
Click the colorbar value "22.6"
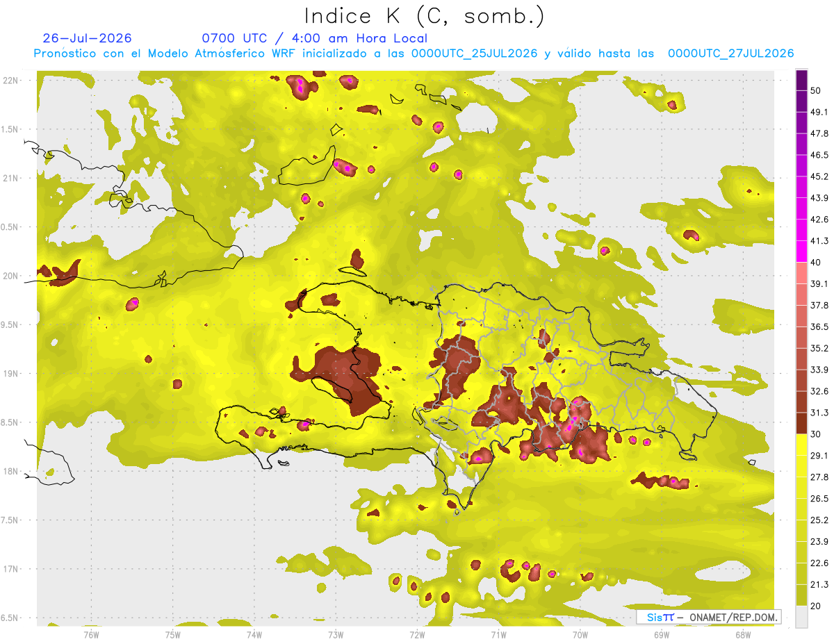pos(820,563)
